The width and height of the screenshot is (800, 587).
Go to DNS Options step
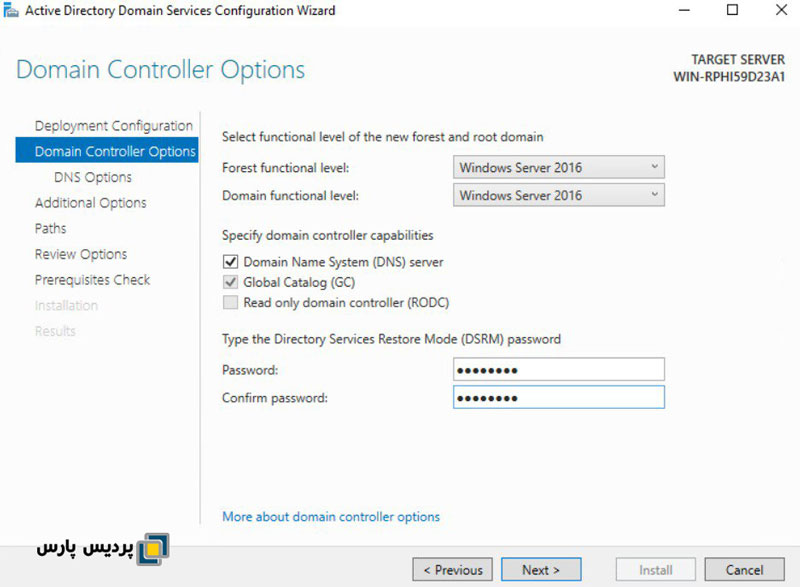coord(93,177)
